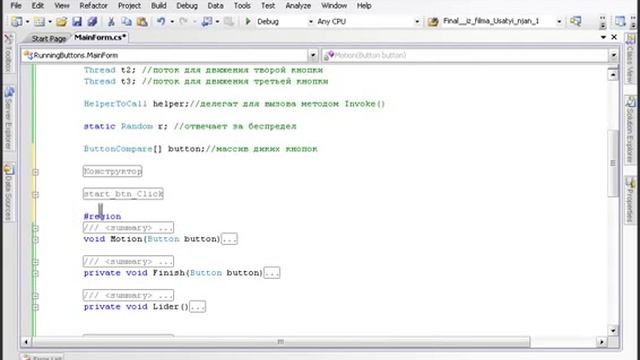
Task: Open the Refactor menu
Action: pos(93,6)
